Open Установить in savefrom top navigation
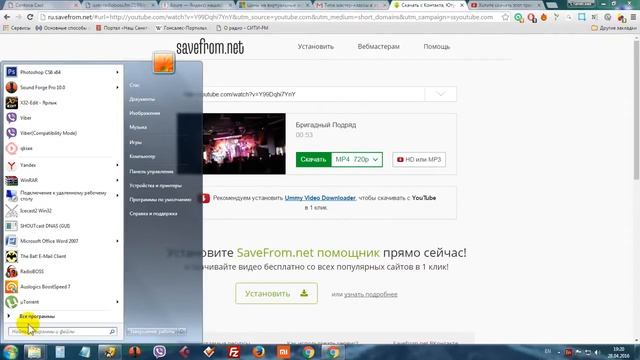This screenshot has height=360, width=640. (x=316, y=47)
